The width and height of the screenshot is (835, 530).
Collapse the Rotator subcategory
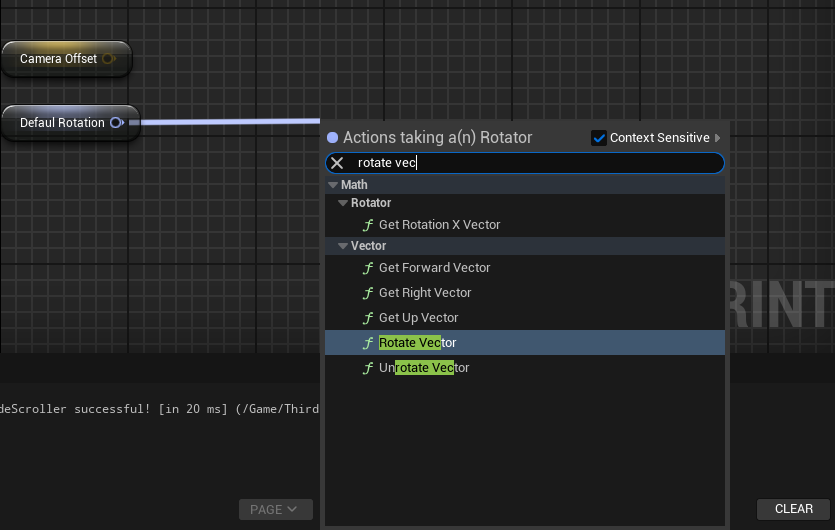[x=343, y=203]
